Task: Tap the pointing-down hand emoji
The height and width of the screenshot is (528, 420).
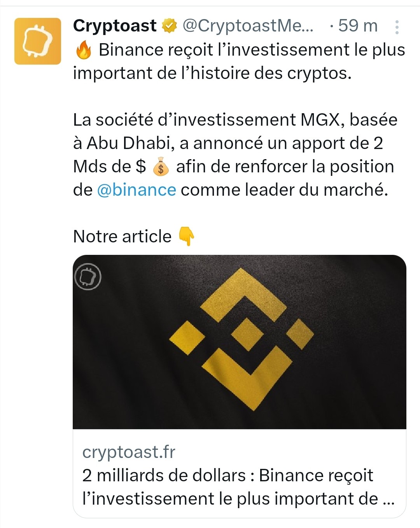Action: [186, 236]
